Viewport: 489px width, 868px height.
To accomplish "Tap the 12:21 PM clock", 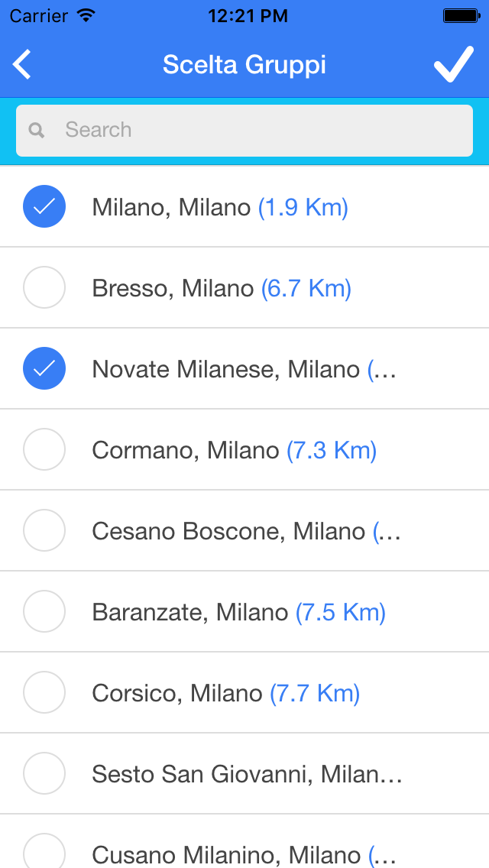I will (248, 15).
